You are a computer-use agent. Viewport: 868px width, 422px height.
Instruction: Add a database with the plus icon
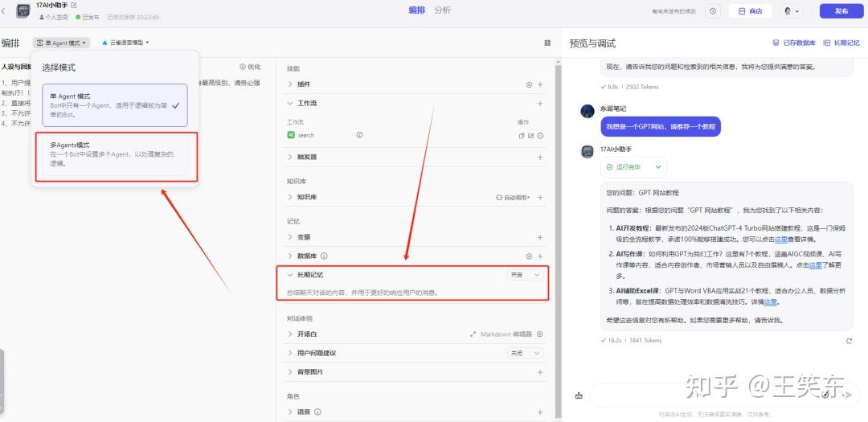540,256
